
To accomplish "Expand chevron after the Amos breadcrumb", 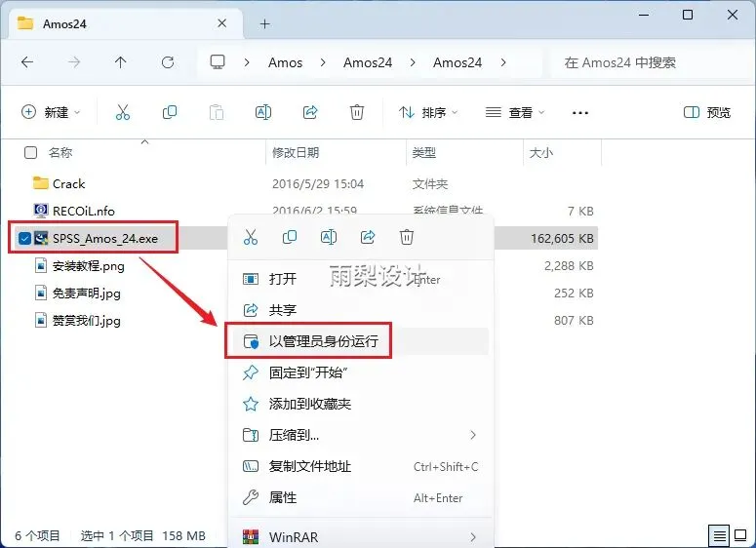I will pos(323,62).
